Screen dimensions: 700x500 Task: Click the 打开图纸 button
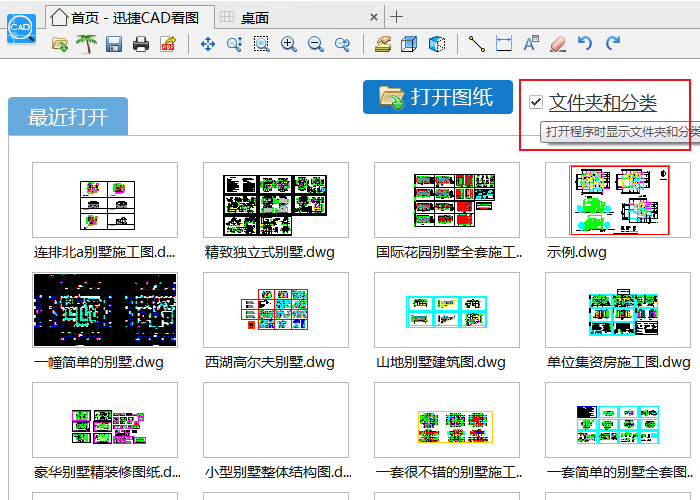tap(438, 97)
